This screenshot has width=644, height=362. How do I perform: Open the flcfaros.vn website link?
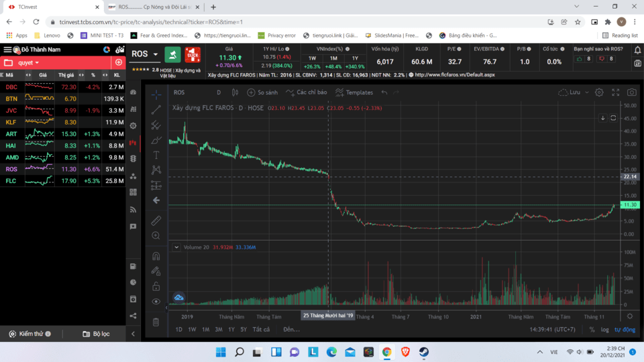pyautogui.click(x=455, y=74)
